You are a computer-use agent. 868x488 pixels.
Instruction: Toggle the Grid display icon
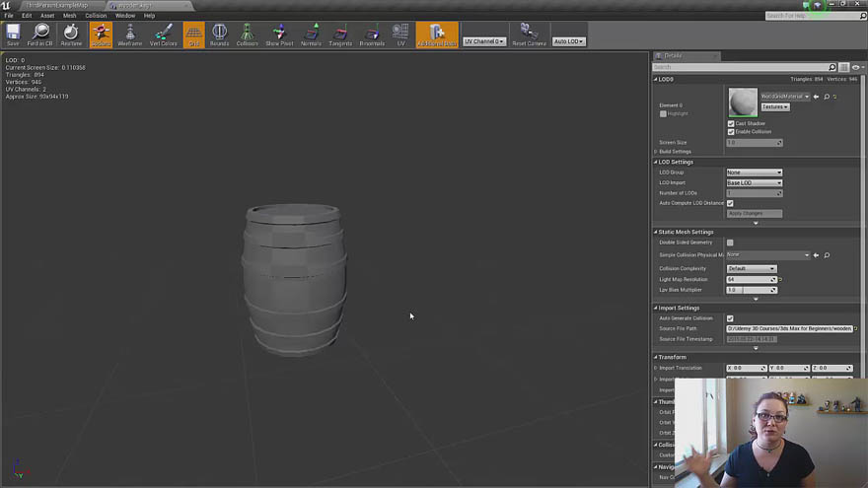point(193,35)
